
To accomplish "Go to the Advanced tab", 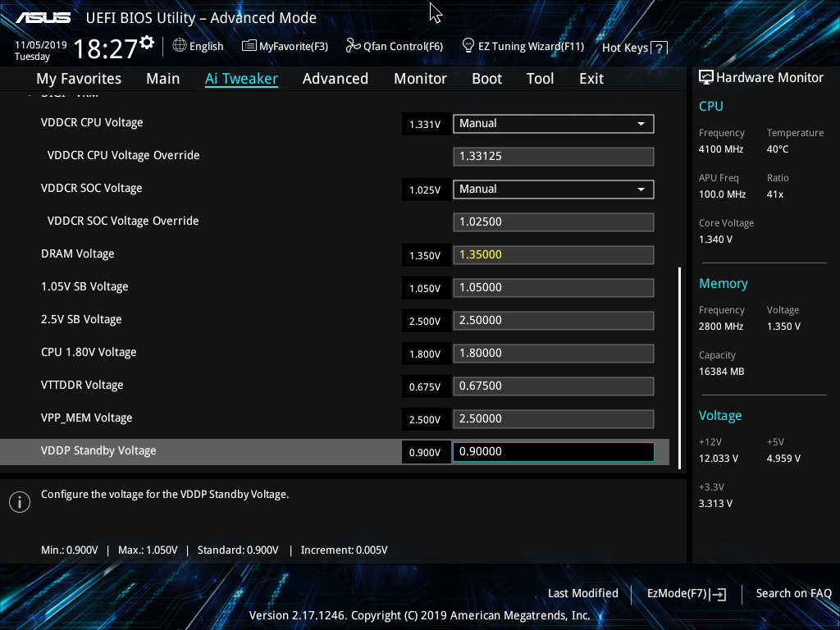I will tap(336, 79).
